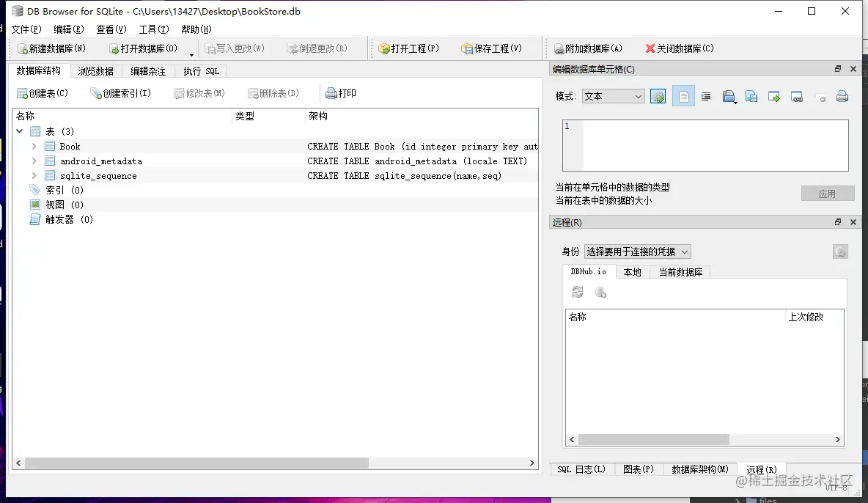868x503 pixels.
Task: Click the 架构 column header
Action: [422, 116]
